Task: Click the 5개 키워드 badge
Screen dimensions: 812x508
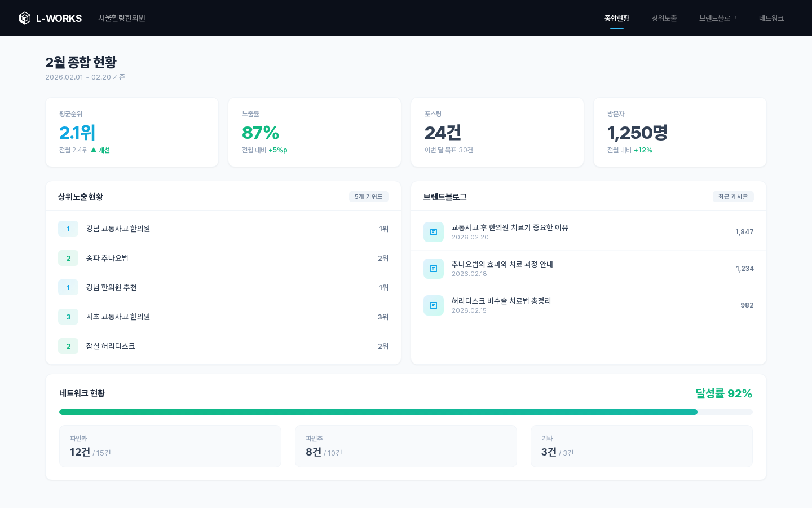Action: [369, 196]
